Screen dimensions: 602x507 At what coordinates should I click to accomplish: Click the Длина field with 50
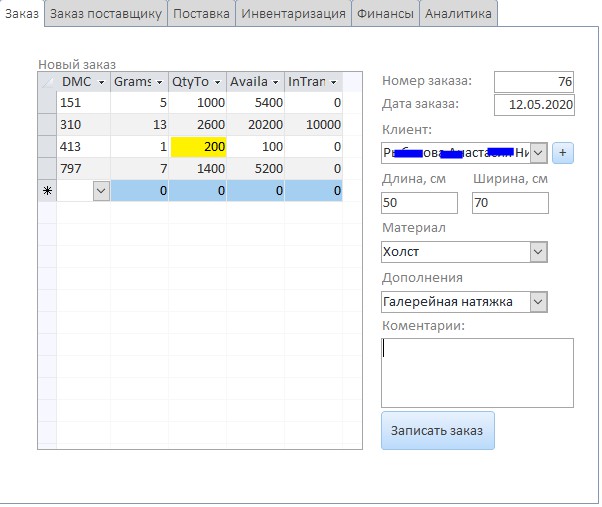coord(419,203)
